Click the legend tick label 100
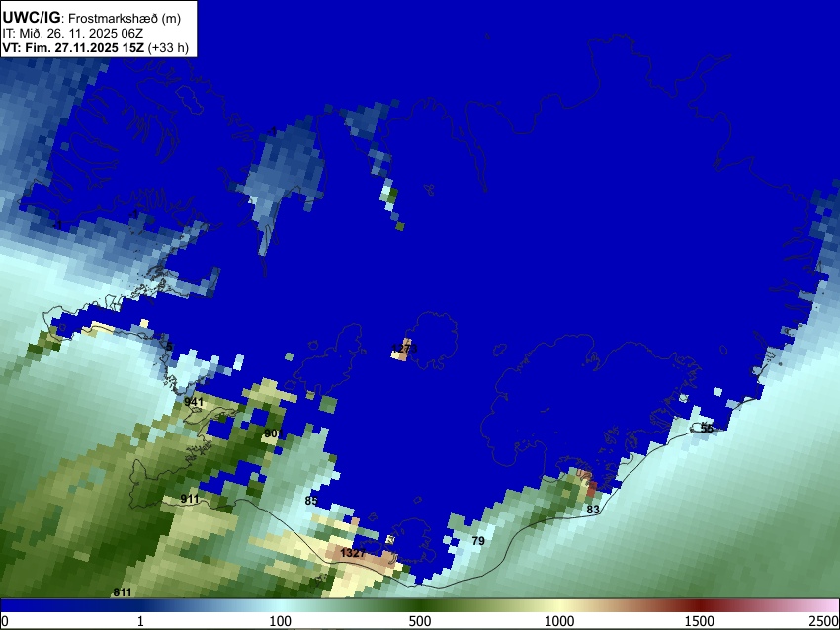This screenshot has height=630, width=840. point(281,621)
